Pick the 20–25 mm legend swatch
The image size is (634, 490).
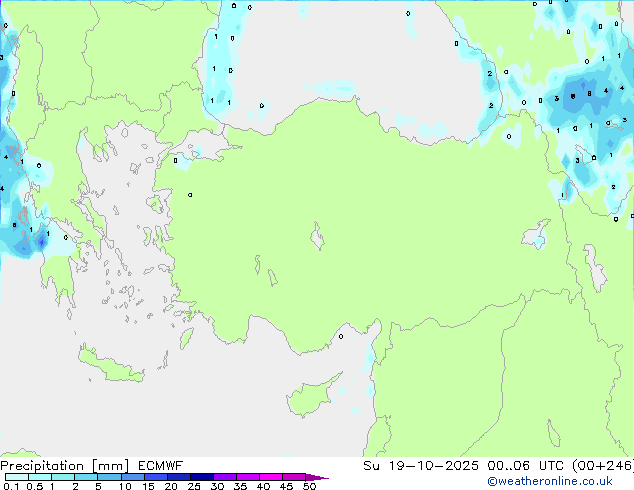pos(179,477)
